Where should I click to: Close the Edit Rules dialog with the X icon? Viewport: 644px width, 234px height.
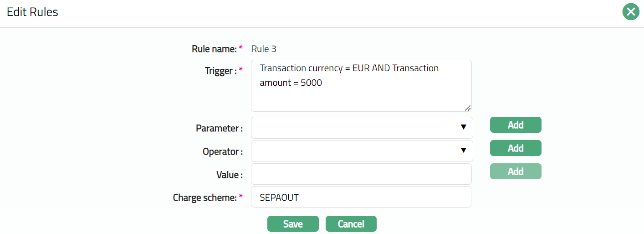(x=631, y=12)
